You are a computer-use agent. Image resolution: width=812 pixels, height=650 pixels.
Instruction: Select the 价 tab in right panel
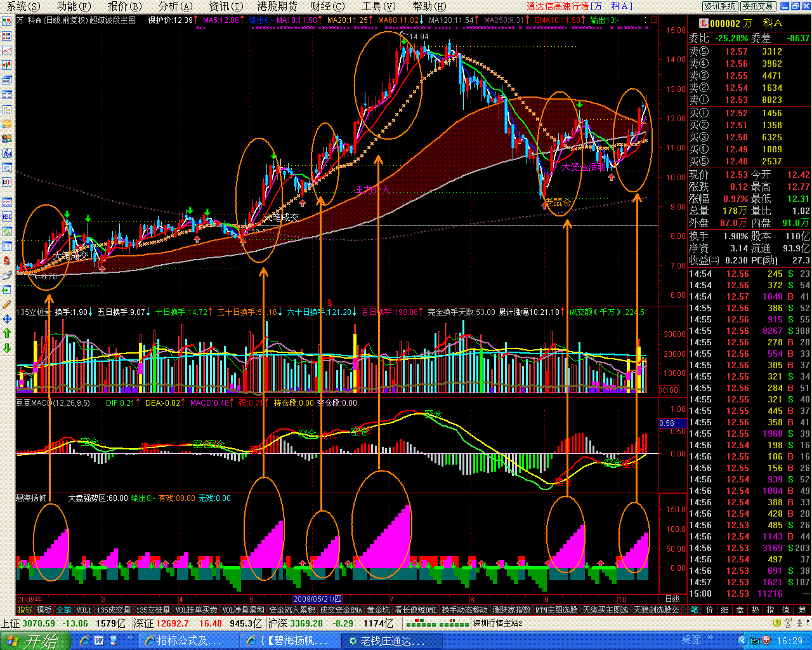click(710, 610)
